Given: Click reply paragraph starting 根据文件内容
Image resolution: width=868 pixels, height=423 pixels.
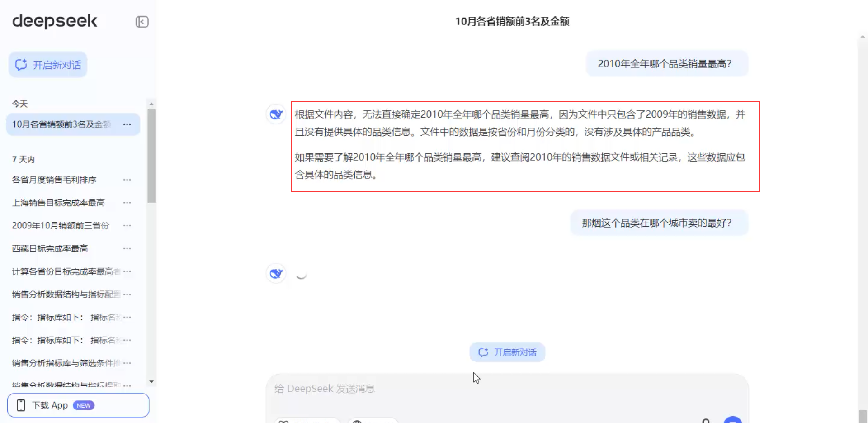Looking at the screenshot, I should point(520,123).
